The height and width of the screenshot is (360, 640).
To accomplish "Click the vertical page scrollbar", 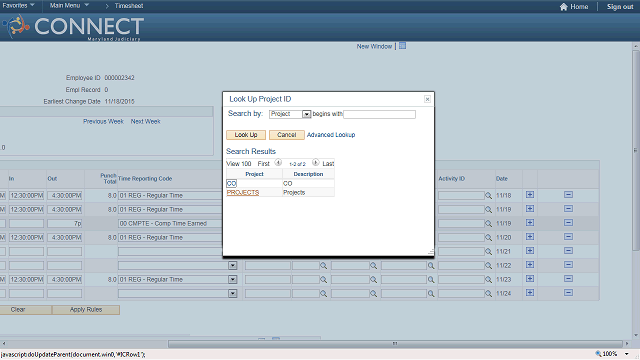I will [x=636, y=151].
